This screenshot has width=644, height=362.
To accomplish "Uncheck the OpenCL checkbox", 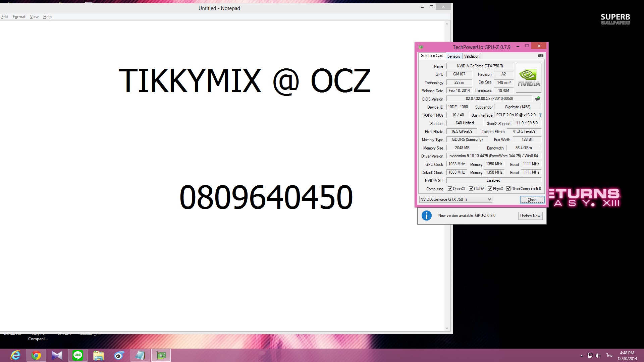I will tap(450, 189).
